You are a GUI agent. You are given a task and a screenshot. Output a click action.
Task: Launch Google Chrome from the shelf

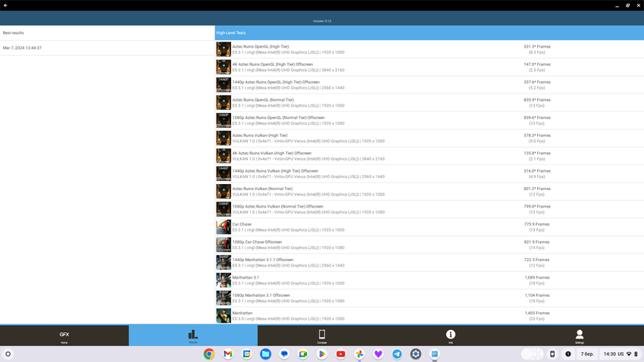pyautogui.click(x=209, y=354)
